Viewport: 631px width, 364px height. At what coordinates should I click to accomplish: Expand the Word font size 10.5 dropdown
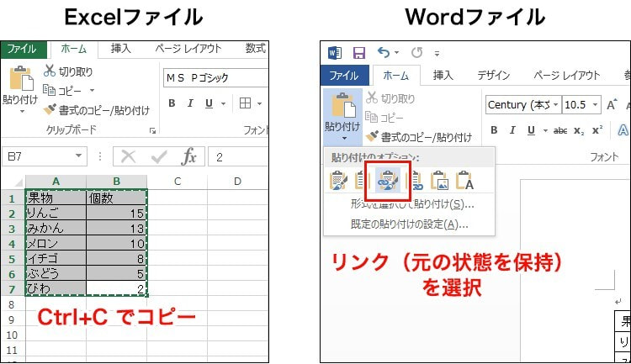(x=596, y=105)
